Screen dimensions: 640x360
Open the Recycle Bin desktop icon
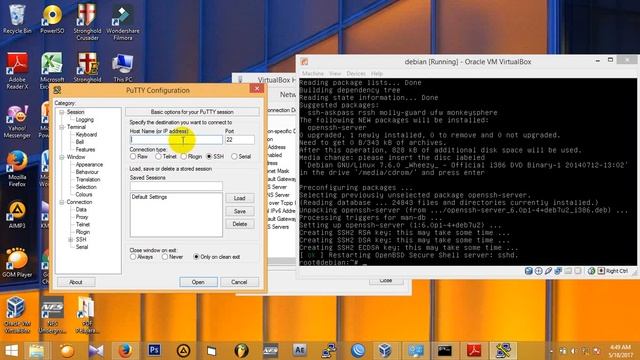(17, 19)
